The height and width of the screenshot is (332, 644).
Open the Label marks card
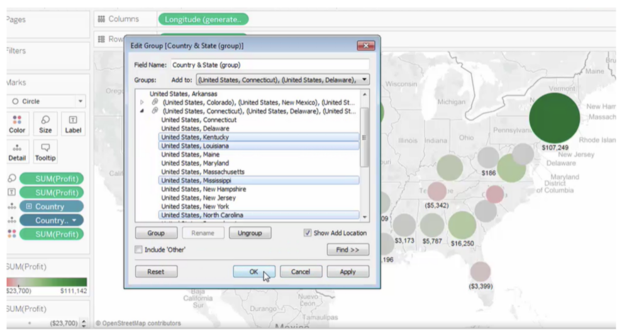tap(73, 124)
